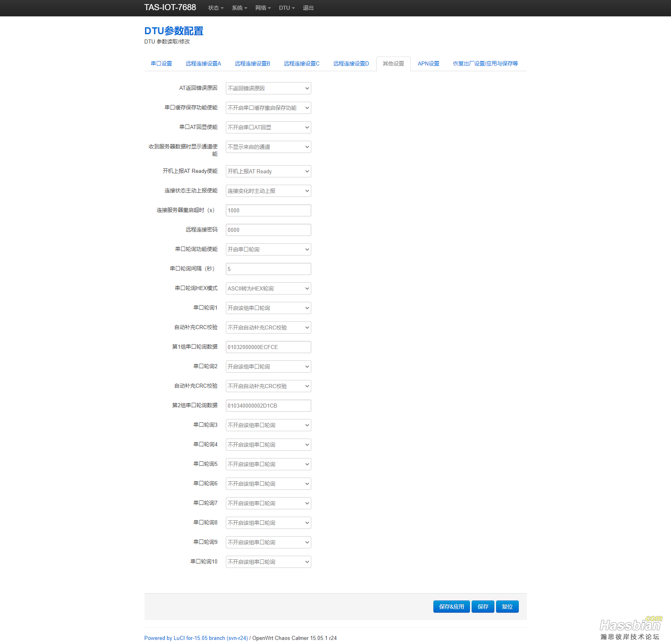
Task: Open the AT返回错误原因 dropdown
Action: [x=269, y=88]
